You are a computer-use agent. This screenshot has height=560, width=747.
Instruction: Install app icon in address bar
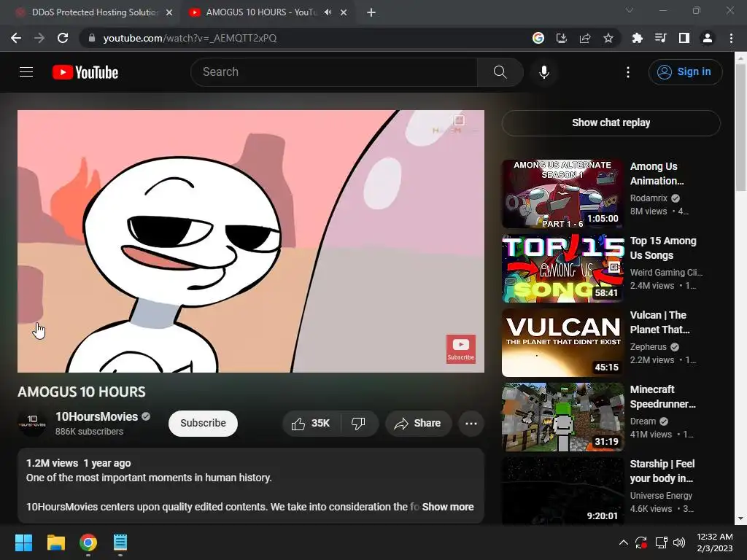[x=562, y=38]
